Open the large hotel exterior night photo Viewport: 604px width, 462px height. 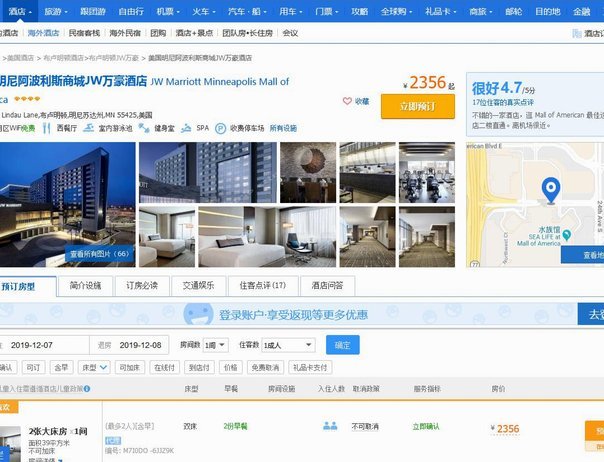[x=67, y=205]
